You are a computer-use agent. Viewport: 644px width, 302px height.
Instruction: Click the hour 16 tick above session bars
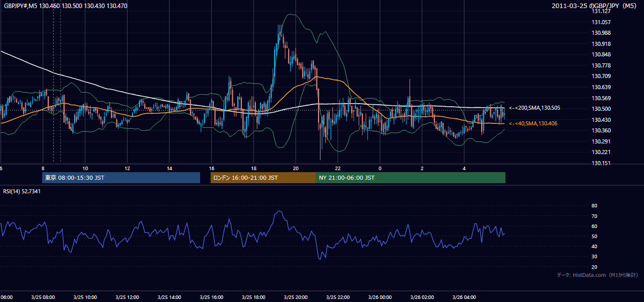pyautogui.click(x=212, y=168)
